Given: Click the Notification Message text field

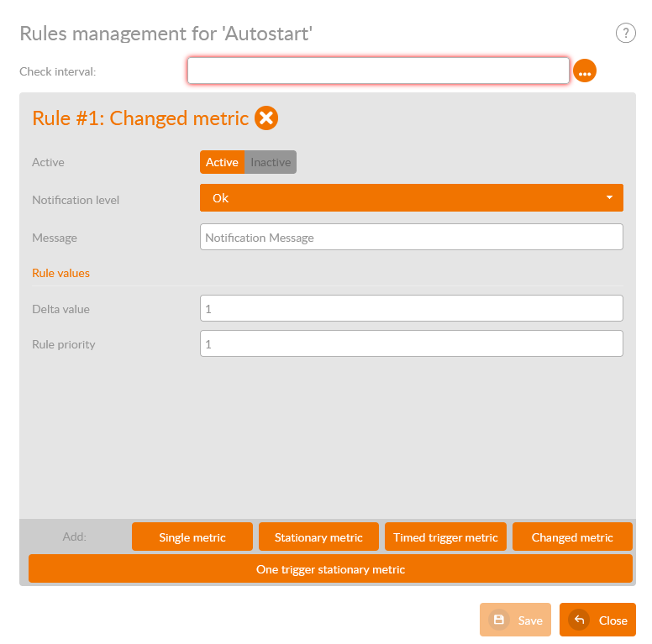Looking at the screenshot, I should pos(411,238).
